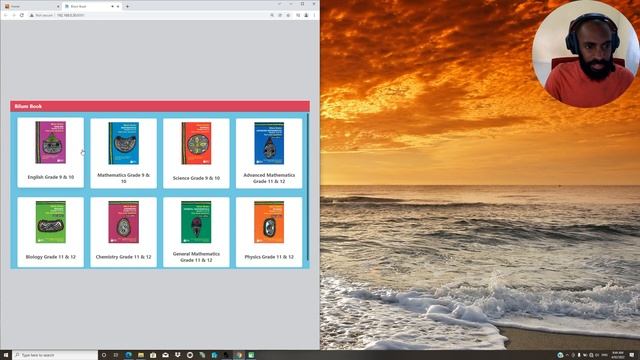The height and width of the screenshot is (360, 640).
Task: Launch Microsoft Edge from the taskbar
Action: (x=129, y=355)
